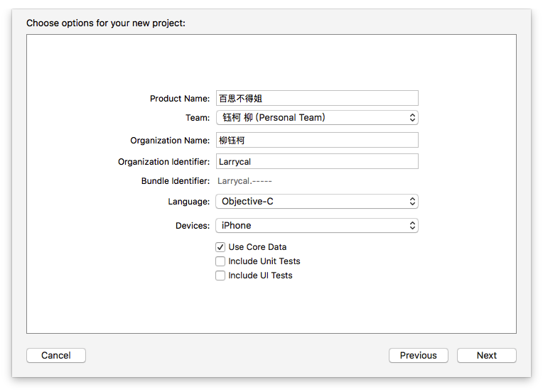This screenshot has height=392, width=543.
Task: Open the Team dropdown
Action: [316, 117]
